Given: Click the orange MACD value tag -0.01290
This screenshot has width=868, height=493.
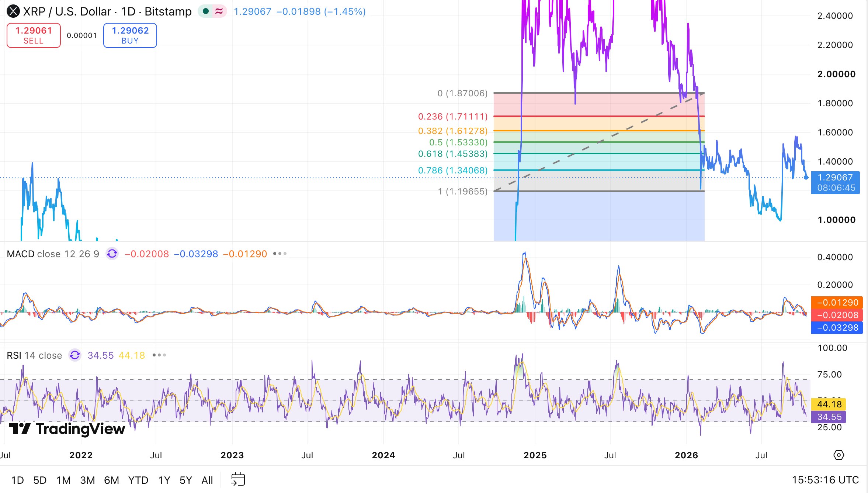Looking at the screenshot, I should click(x=837, y=303).
